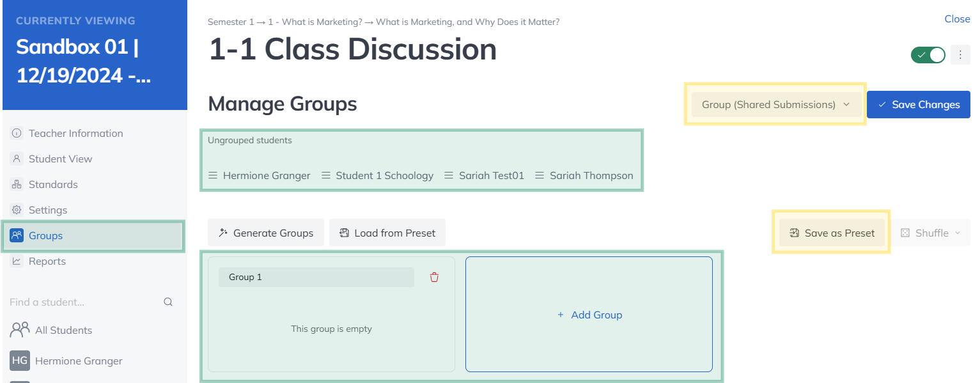The image size is (980, 383).
Task: Click the Add Group card
Action: (589, 315)
